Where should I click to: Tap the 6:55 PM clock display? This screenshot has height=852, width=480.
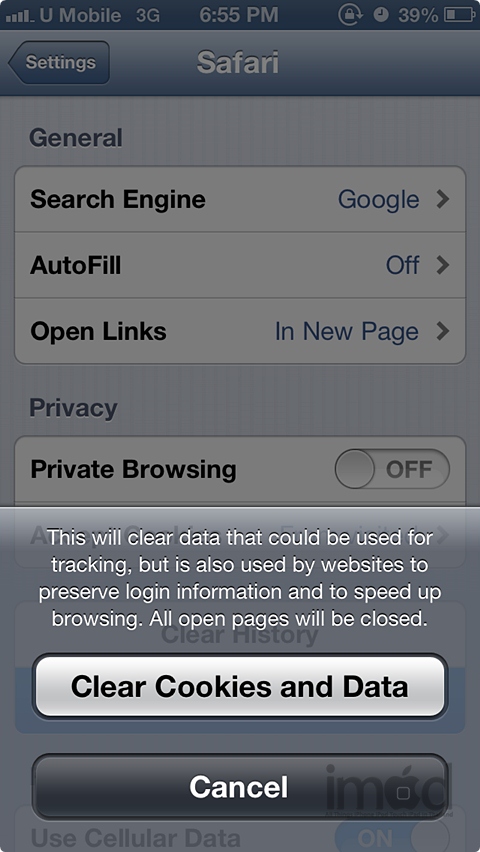(239, 15)
